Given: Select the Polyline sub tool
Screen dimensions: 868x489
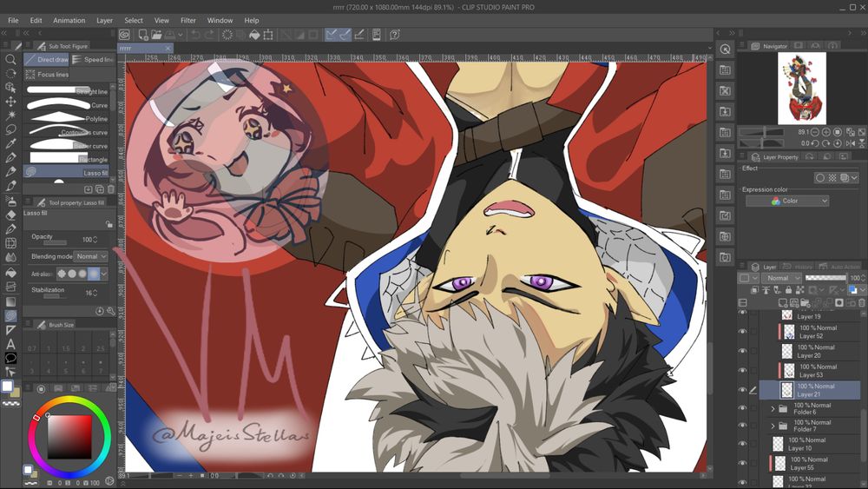Looking at the screenshot, I should click(x=67, y=118).
